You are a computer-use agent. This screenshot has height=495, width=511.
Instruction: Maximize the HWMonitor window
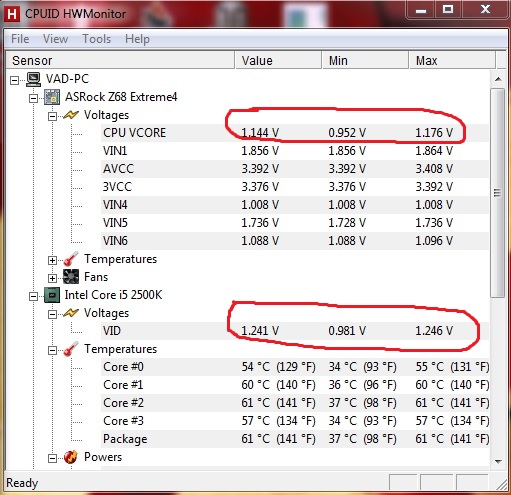point(448,10)
